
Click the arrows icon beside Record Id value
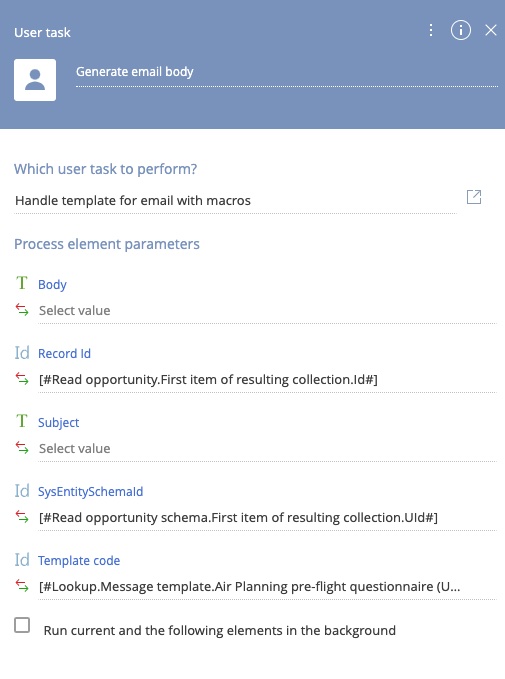tap(22, 379)
